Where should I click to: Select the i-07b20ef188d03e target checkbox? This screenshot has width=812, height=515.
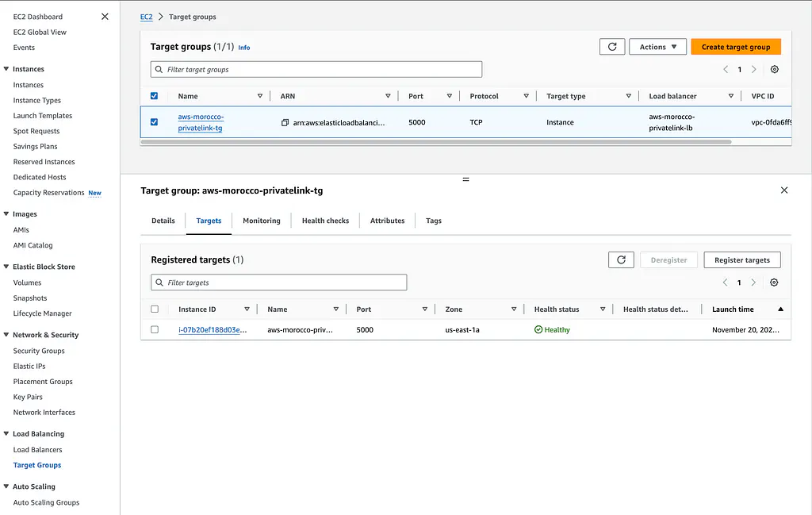coord(155,329)
